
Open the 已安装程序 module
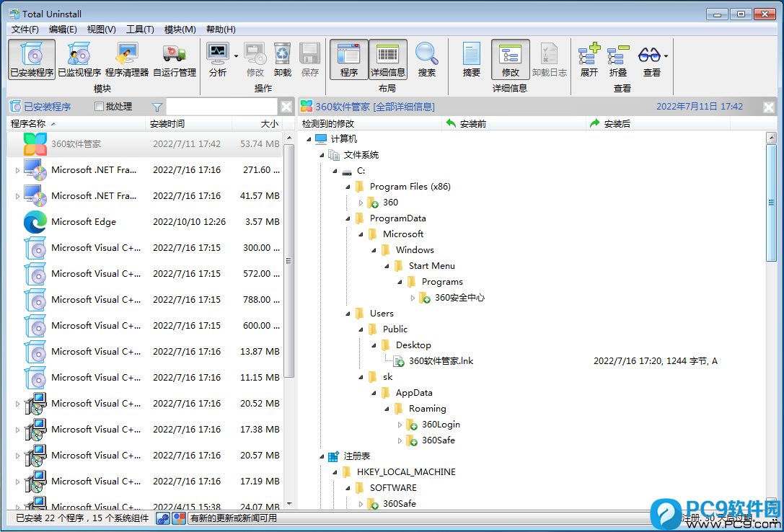32,59
